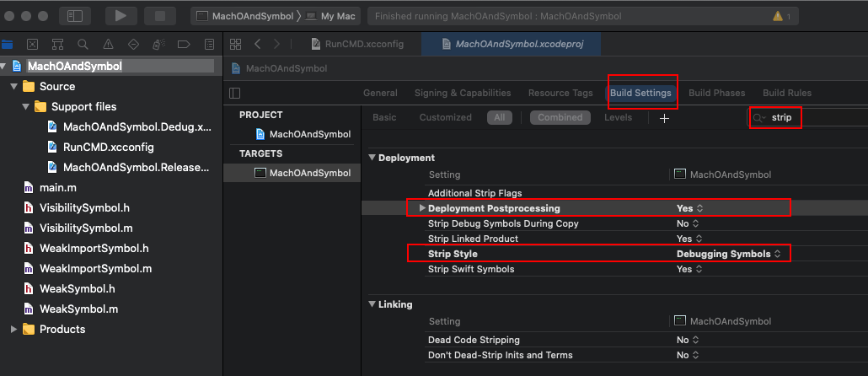
Task: Open WeakSymbol.m file
Action: click(x=70, y=309)
